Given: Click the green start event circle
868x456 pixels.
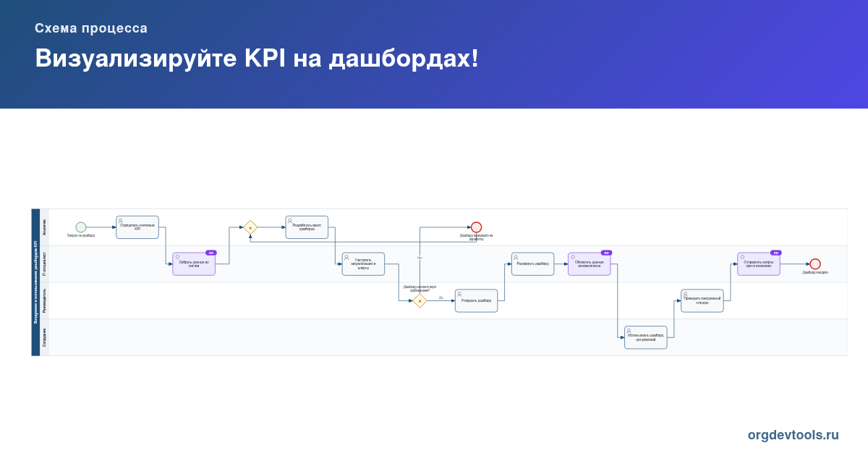Looking at the screenshot, I should pyautogui.click(x=81, y=227).
